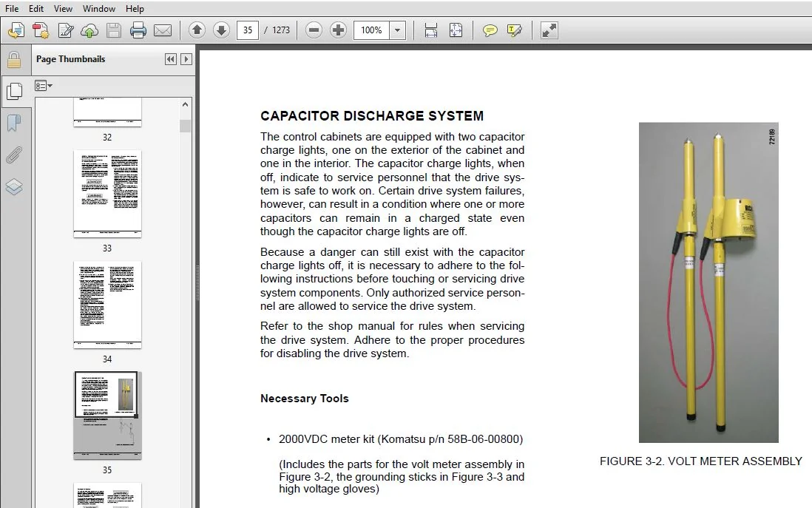
Task: Collapse the Page Thumbnails pane double-arrow
Action: (170, 59)
